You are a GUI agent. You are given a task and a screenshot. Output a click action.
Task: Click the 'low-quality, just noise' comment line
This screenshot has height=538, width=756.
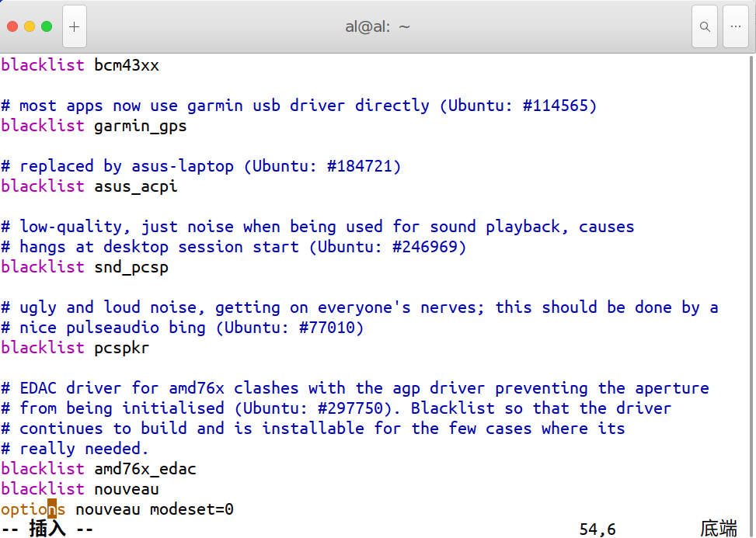tap(318, 227)
